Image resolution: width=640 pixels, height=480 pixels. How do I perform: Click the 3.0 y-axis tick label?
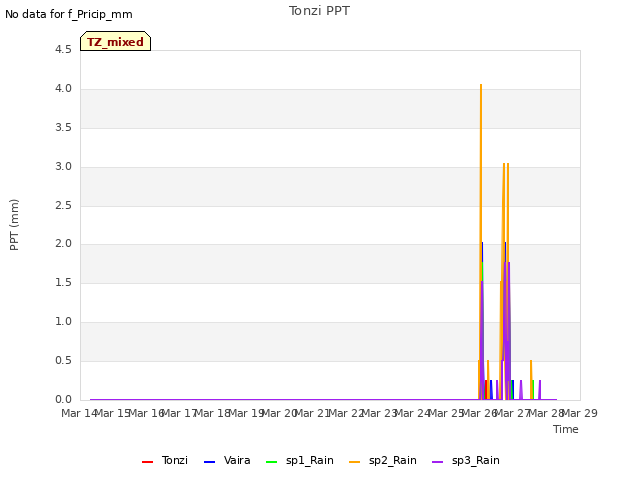(63, 167)
